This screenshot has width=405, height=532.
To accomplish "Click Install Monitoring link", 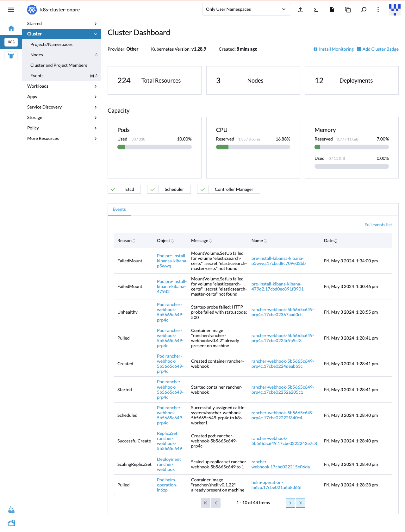I will (x=333, y=49).
